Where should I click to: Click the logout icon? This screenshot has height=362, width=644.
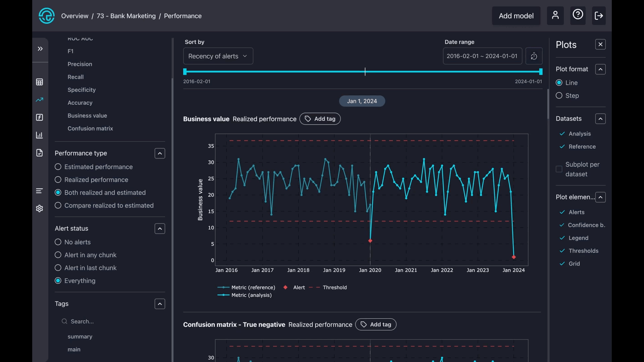[x=599, y=16]
